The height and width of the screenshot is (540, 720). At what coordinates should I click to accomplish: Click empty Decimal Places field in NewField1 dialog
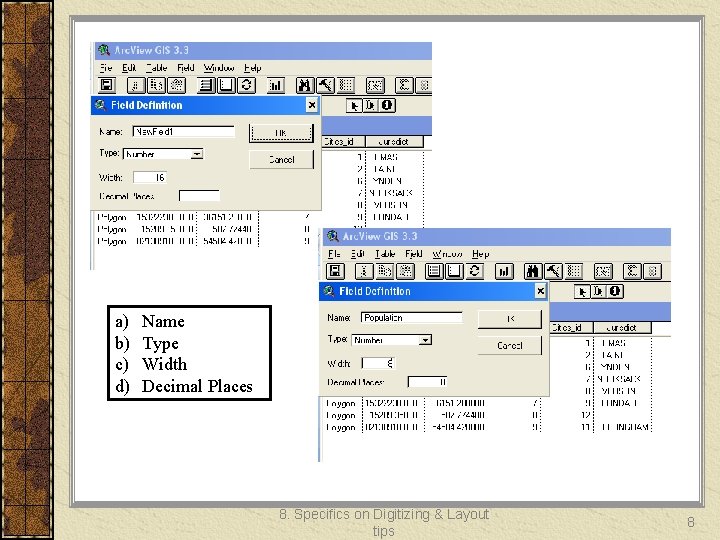(x=199, y=196)
